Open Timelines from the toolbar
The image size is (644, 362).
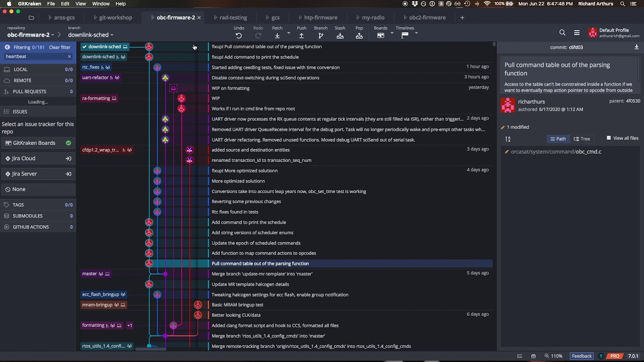click(405, 36)
